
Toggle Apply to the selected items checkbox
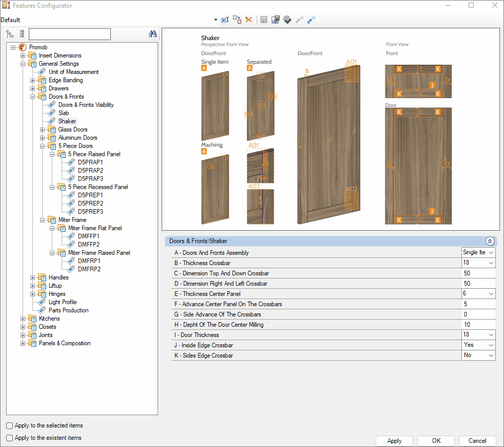[x=10, y=425]
